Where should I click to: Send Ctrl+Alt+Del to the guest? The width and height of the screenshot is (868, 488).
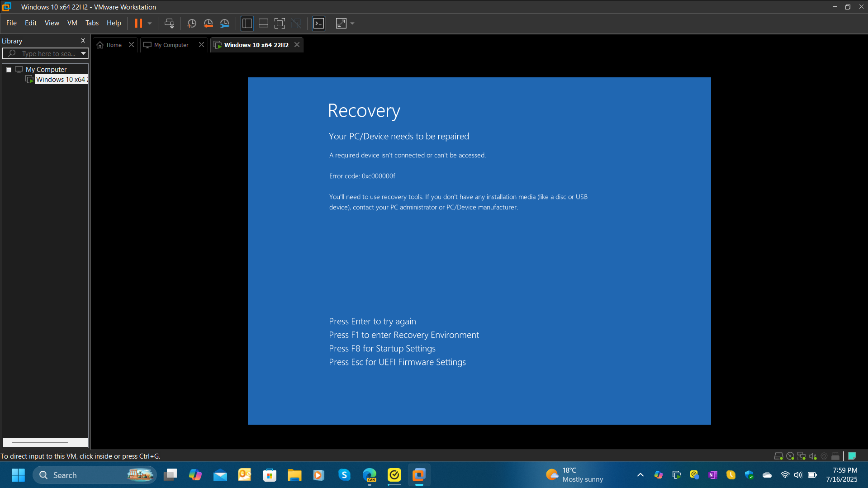pos(170,23)
